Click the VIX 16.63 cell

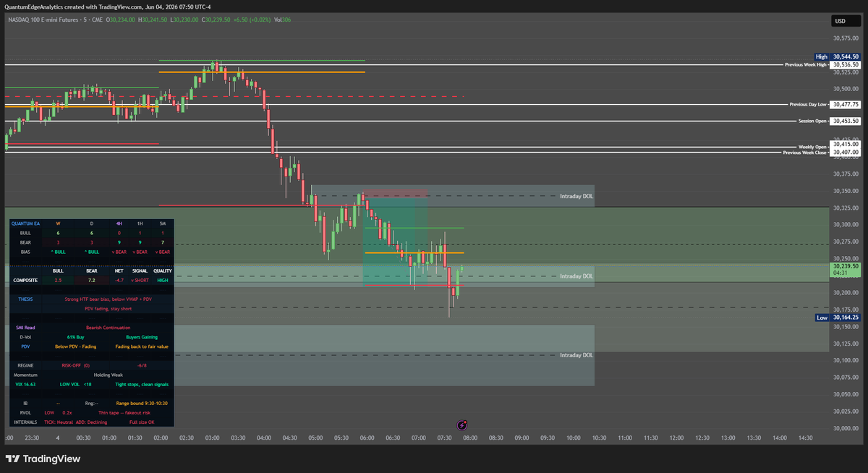[x=25, y=384]
